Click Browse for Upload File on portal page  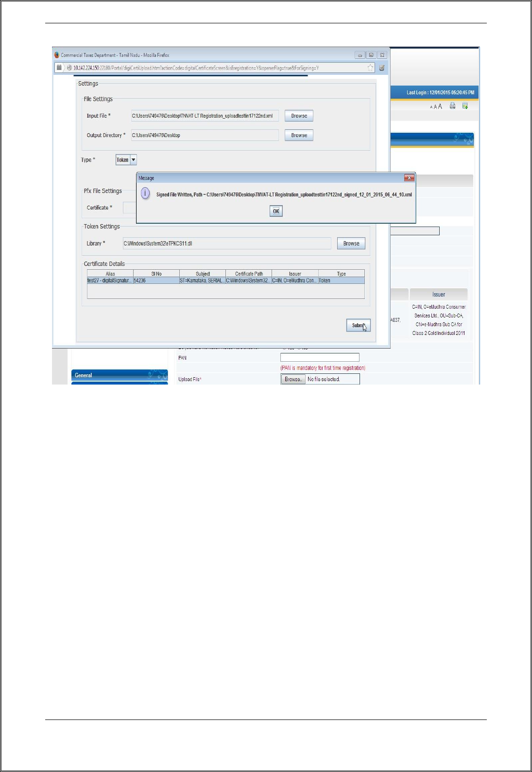coord(293,379)
